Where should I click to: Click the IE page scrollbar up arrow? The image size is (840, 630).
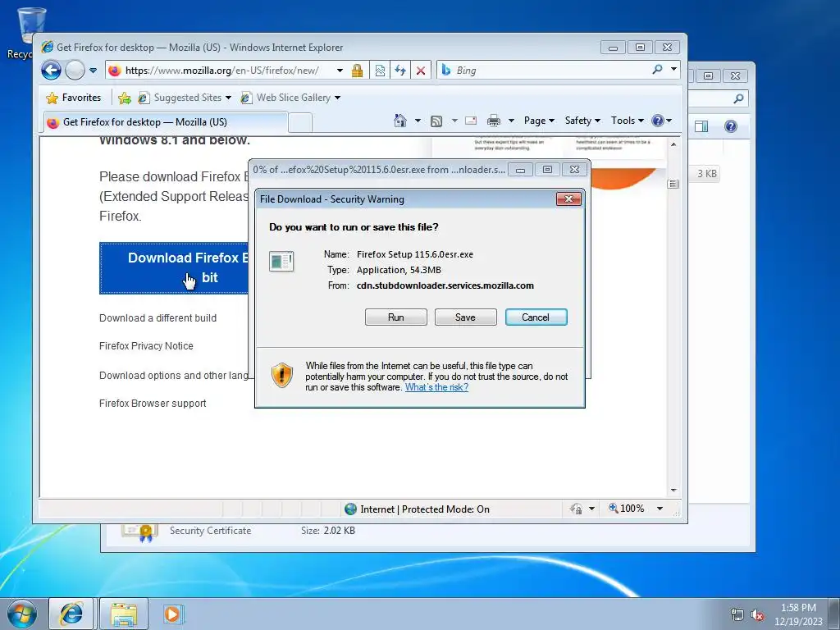tap(673, 144)
